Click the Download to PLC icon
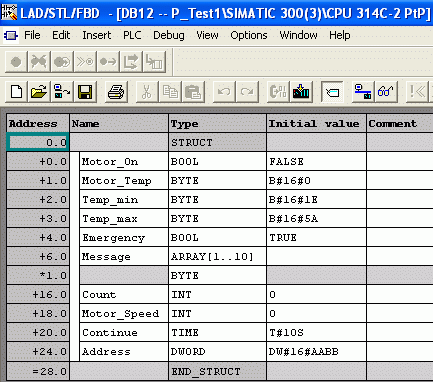Image resolution: width=433 pixels, height=382 pixels. coord(301,91)
